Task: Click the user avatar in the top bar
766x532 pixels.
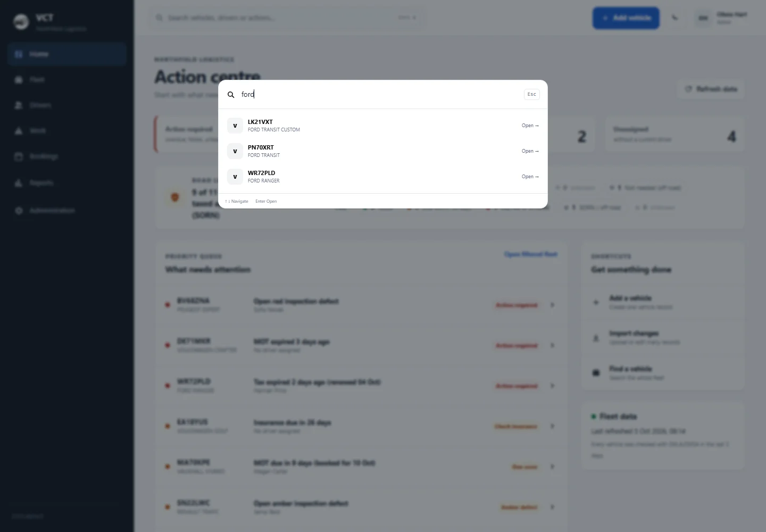Action: [x=703, y=18]
